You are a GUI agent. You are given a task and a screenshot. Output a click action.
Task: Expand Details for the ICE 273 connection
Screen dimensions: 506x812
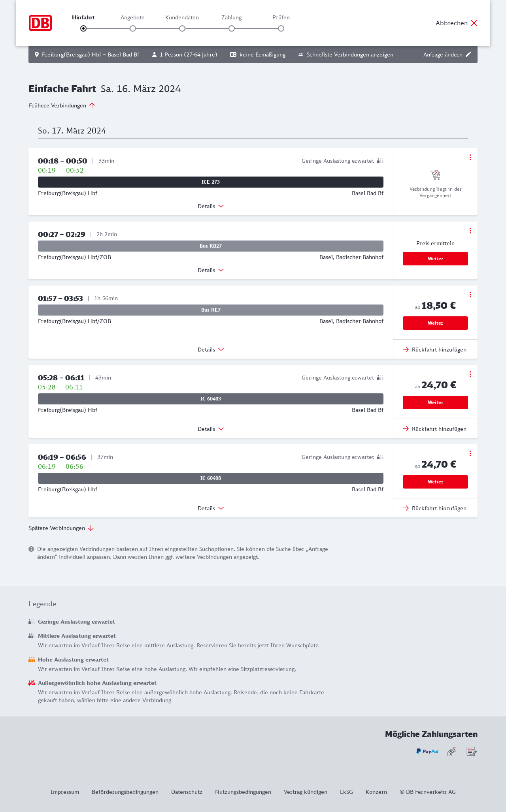(x=211, y=206)
